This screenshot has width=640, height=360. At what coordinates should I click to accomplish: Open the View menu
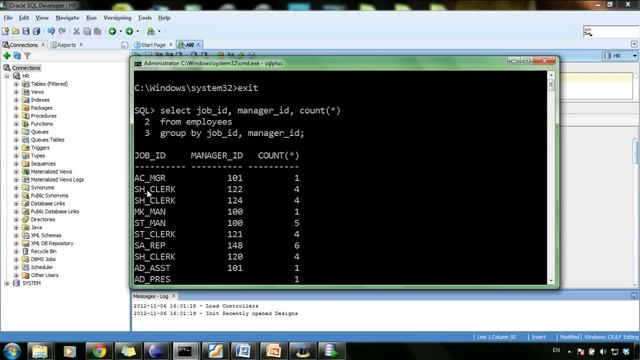tap(42, 18)
